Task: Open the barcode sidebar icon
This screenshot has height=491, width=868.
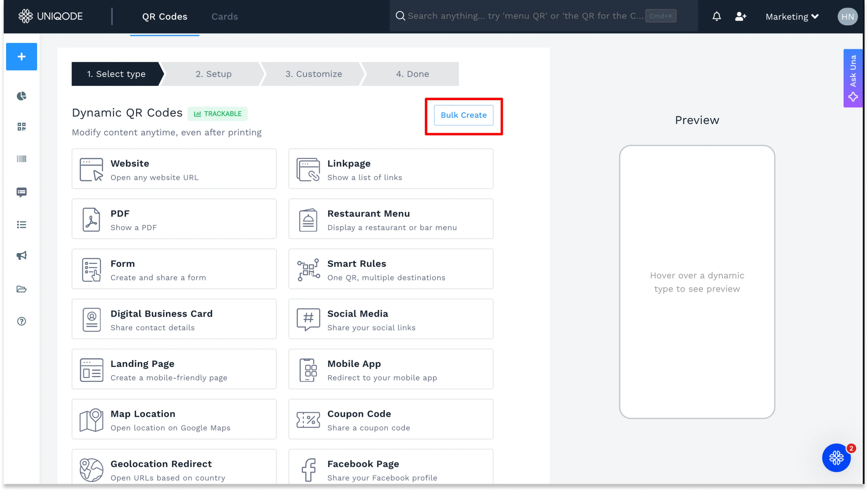Action: coord(22,159)
